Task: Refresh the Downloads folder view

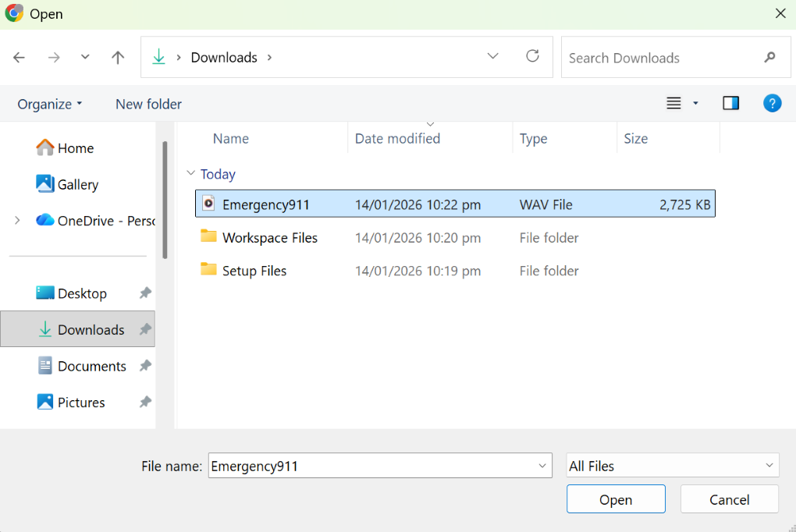Action: pyautogui.click(x=532, y=56)
